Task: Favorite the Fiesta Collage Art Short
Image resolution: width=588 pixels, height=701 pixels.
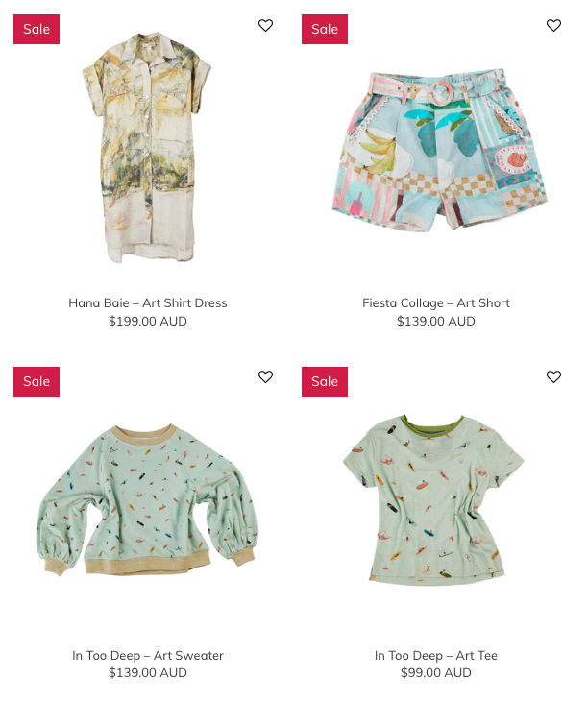Action: (553, 26)
